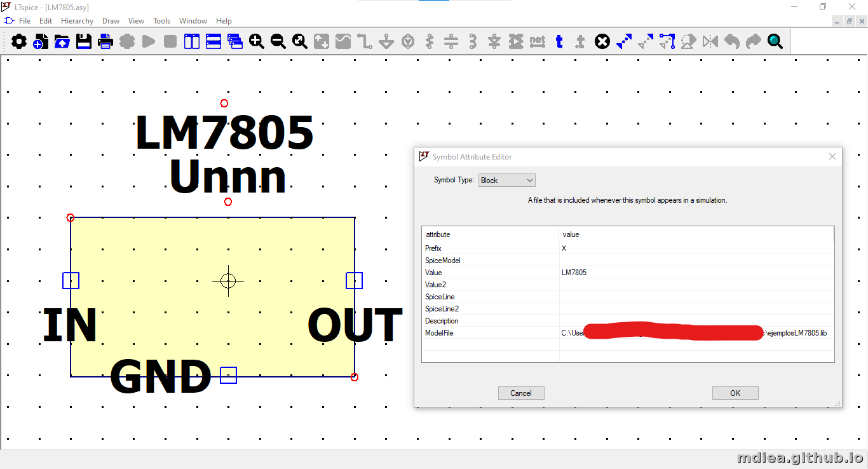This screenshot has width=868, height=469.
Task: Click the grayed-out inductor icon
Action: [x=473, y=42]
